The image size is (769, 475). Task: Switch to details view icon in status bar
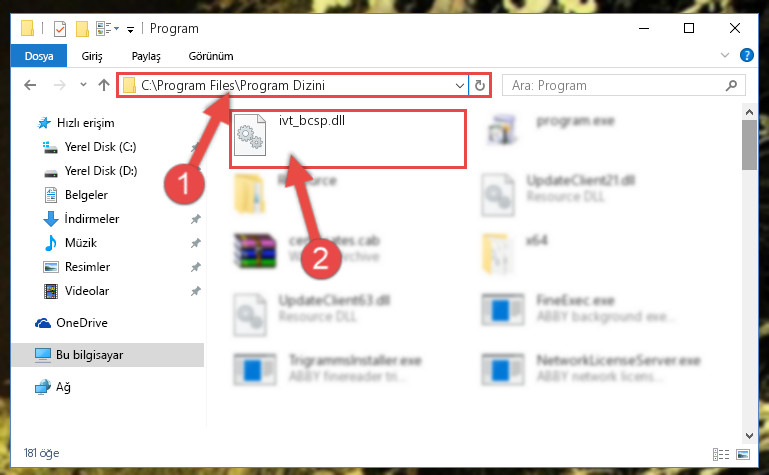[720, 454]
